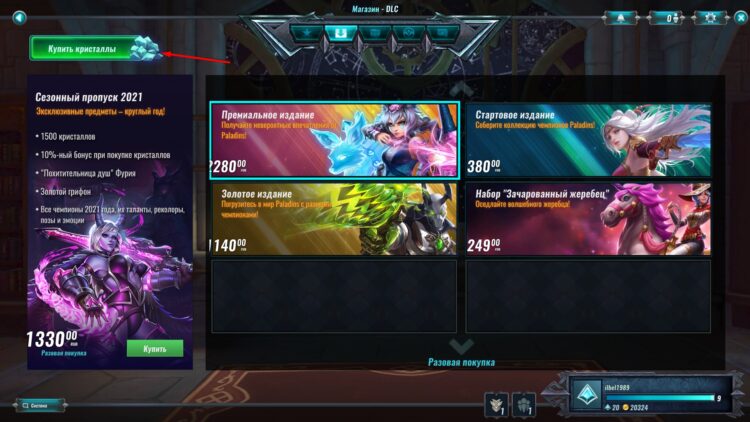Select the Стартовое издание bundle
The height and width of the screenshot is (422, 750).
point(588,140)
